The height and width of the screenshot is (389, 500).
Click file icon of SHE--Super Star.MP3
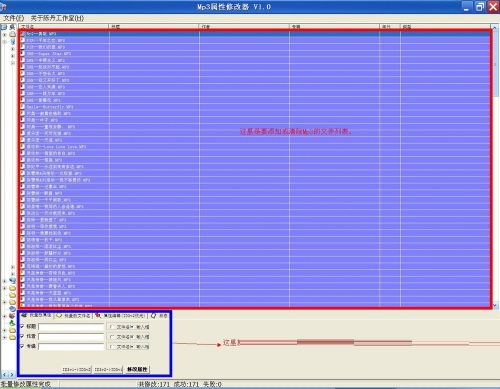23,53
